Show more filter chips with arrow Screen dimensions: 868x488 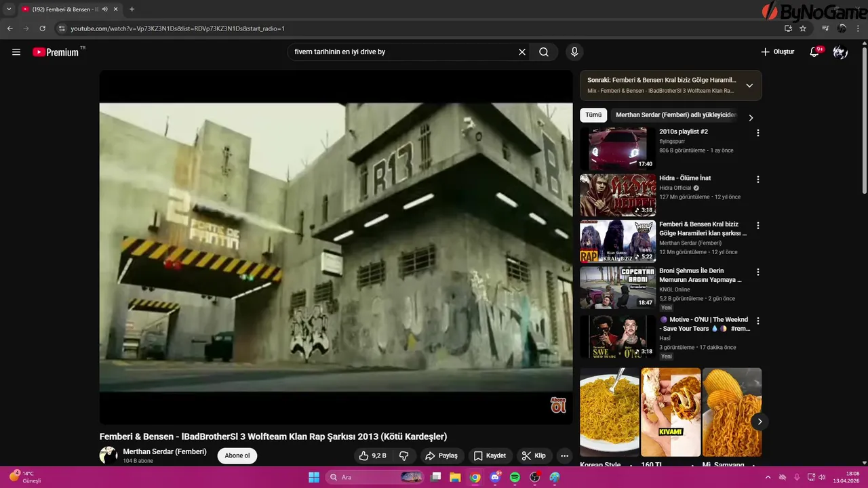(751, 117)
